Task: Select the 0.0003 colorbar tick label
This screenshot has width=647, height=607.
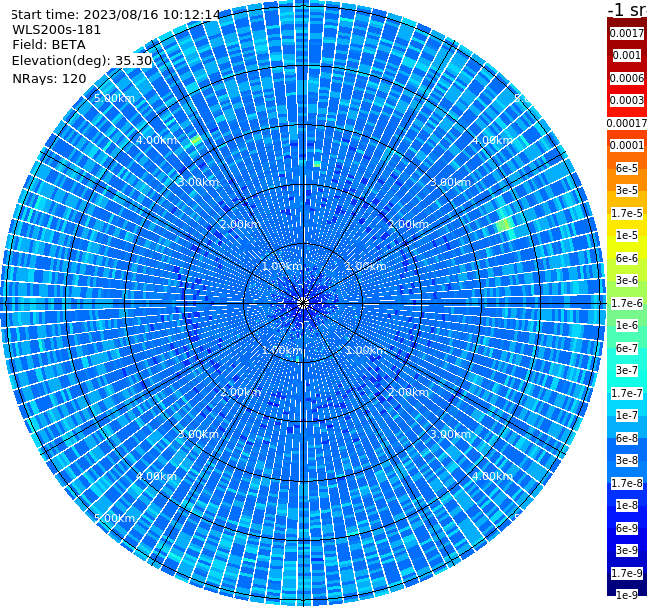Action: point(627,100)
